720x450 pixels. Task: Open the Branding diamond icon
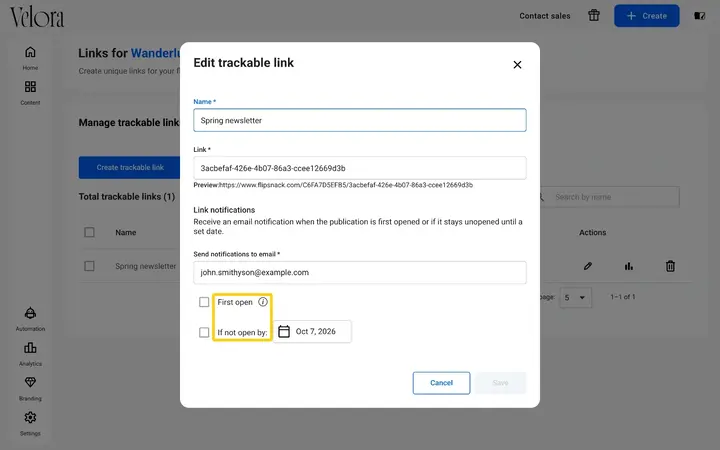tap(30, 382)
